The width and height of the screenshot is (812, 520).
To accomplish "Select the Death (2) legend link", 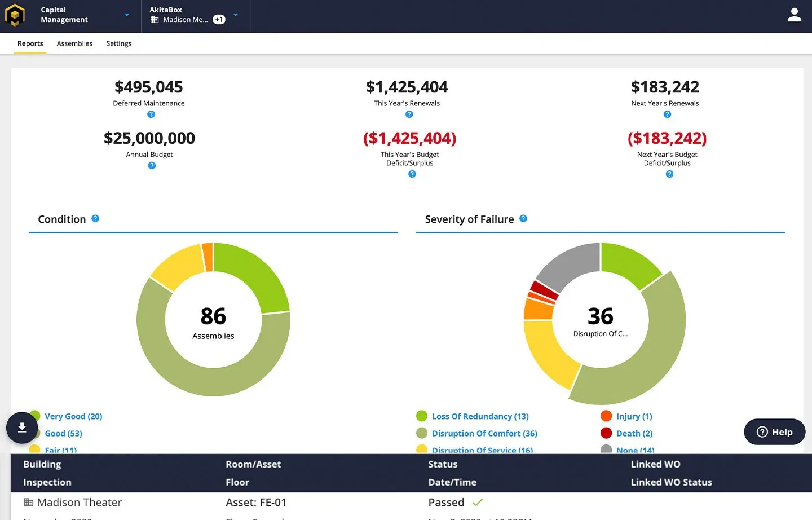I will click(x=634, y=434).
